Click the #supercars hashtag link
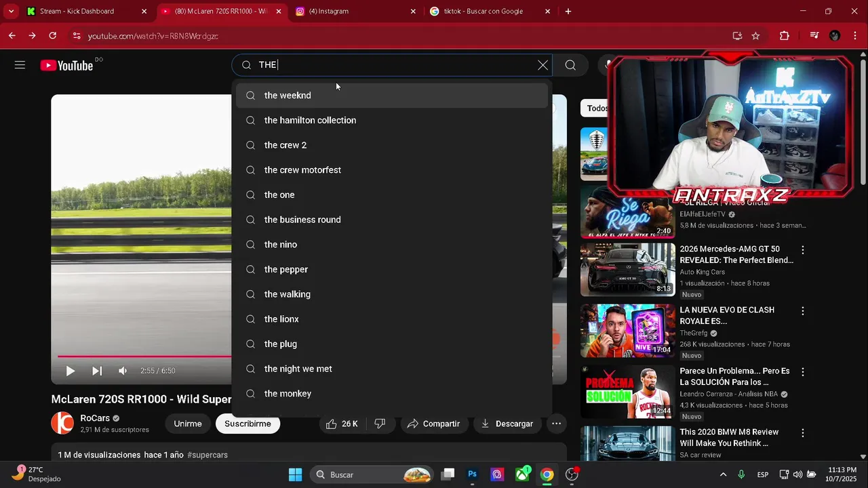The width and height of the screenshot is (868, 488). [208, 455]
